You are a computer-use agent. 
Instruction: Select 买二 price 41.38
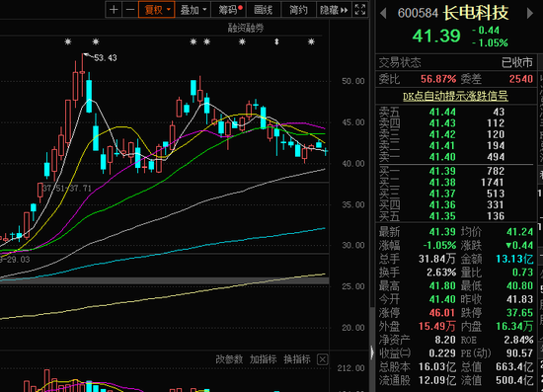(x=442, y=183)
